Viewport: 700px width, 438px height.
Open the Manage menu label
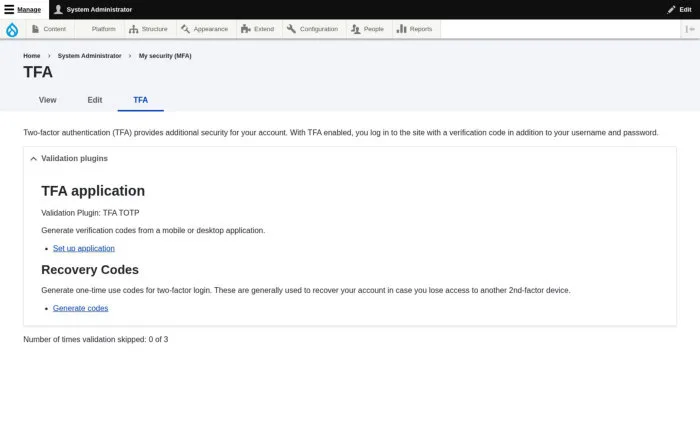[x=29, y=9]
